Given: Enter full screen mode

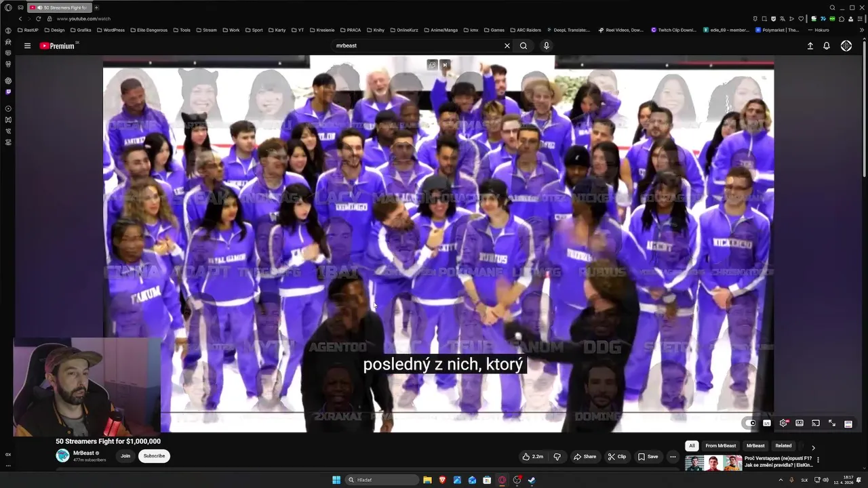Looking at the screenshot, I should (x=832, y=424).
